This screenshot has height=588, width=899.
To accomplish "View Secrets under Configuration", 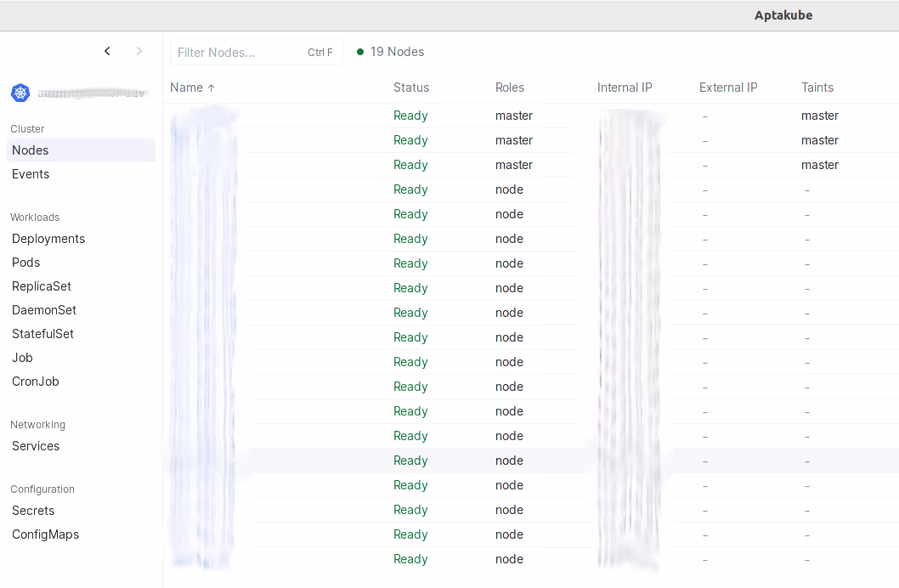I will [x=33, y=511].
